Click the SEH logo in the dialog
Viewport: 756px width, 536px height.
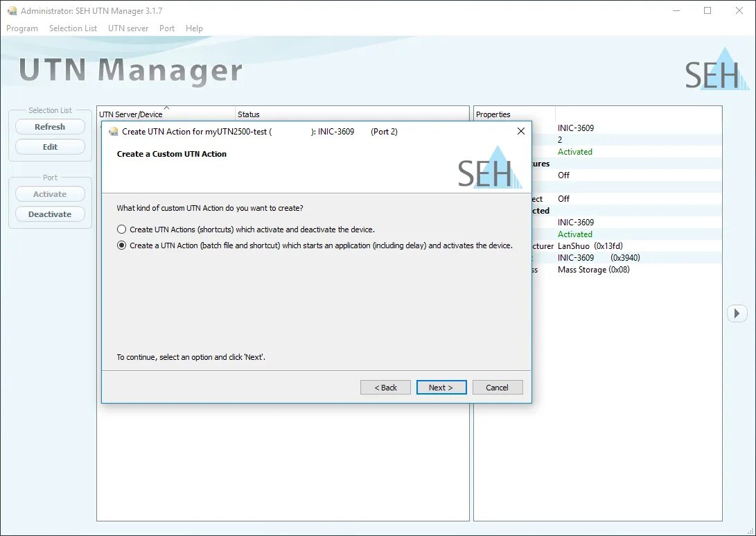point(489,167)
